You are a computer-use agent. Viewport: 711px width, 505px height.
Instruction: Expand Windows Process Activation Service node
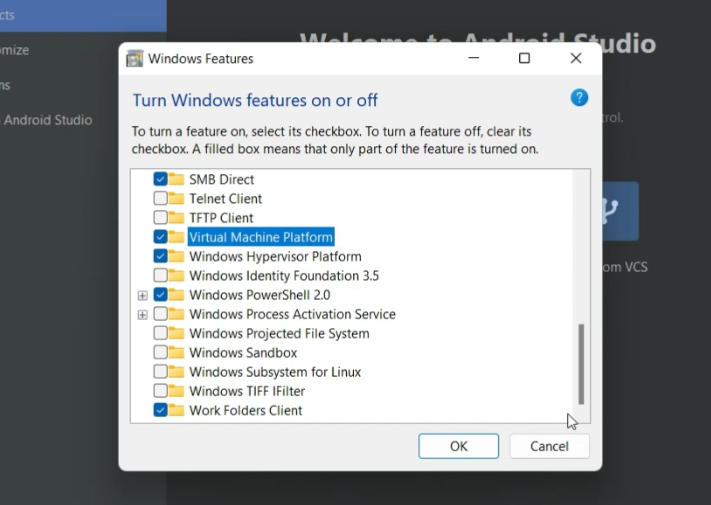pos(142,315)
